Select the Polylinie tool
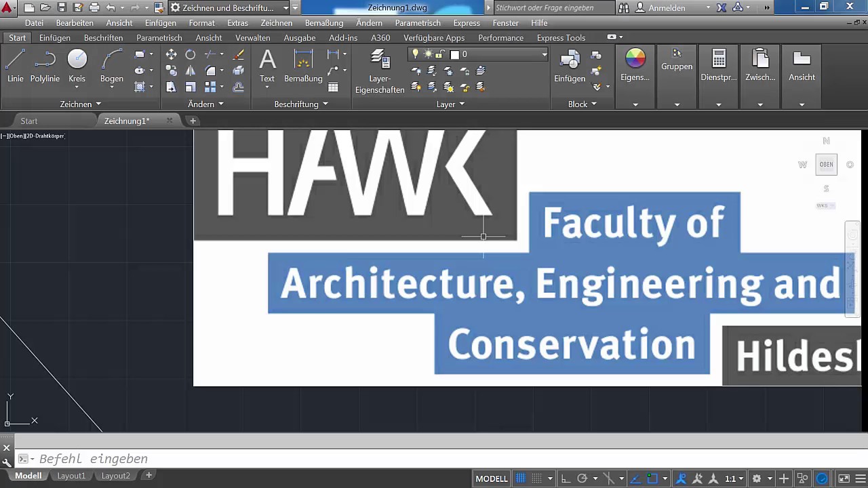The height and width of the screenshot is (488, 868). [45, 66]
